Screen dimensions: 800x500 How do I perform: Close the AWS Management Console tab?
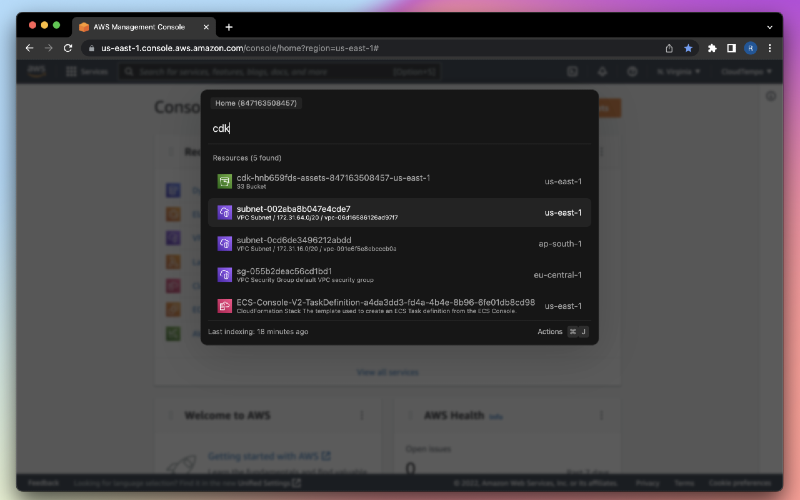click(x=206, y=27)
